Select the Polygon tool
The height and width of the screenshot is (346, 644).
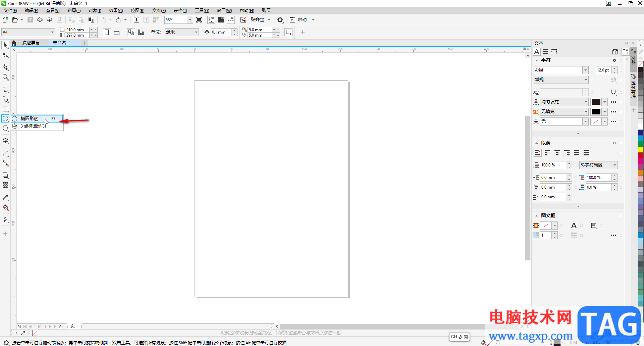[5, 129]
